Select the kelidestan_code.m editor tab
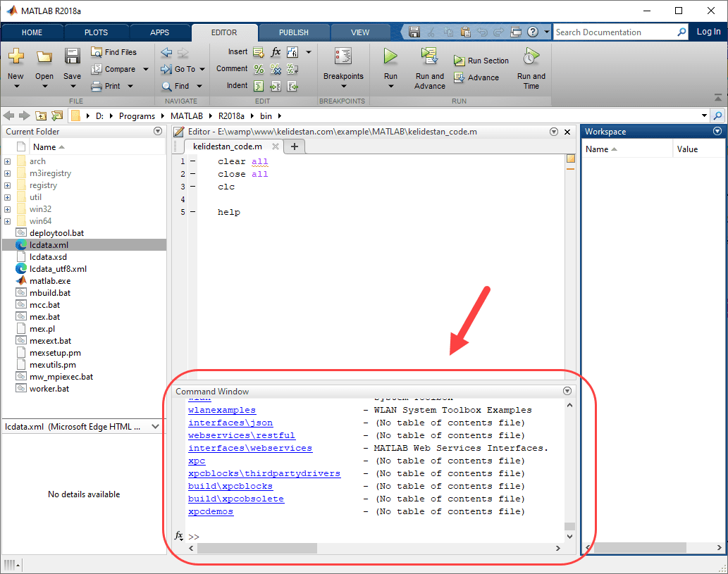The width and height of the screenshot is (728, 574). coord(228,146)
